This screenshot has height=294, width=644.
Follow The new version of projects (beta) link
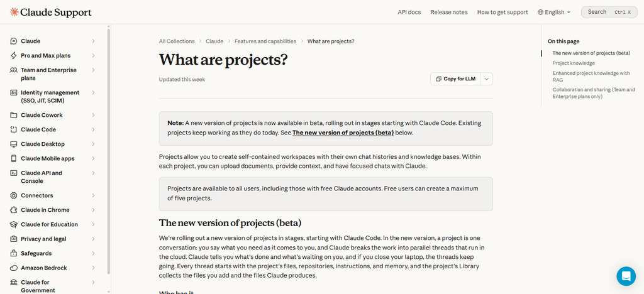coord(343,133)
